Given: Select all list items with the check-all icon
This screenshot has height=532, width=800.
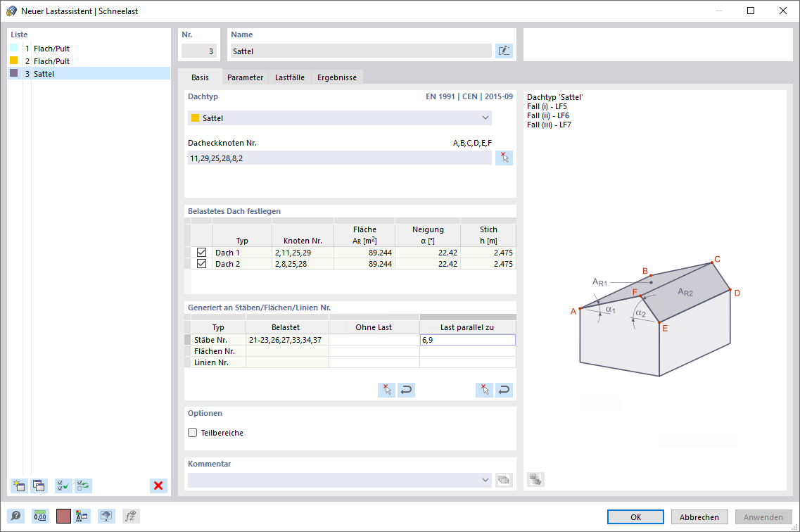Looking at the screenshot, I should pos(63,486).
